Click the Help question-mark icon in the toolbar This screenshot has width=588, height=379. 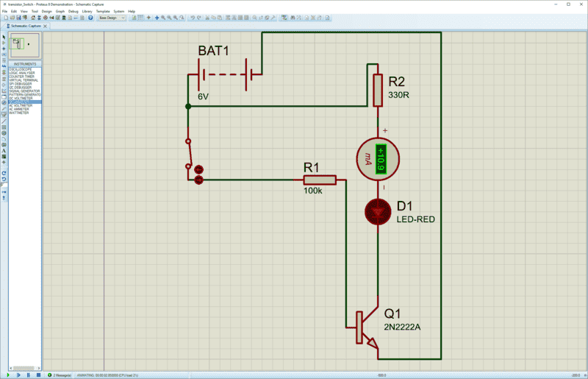pos(90,18)
